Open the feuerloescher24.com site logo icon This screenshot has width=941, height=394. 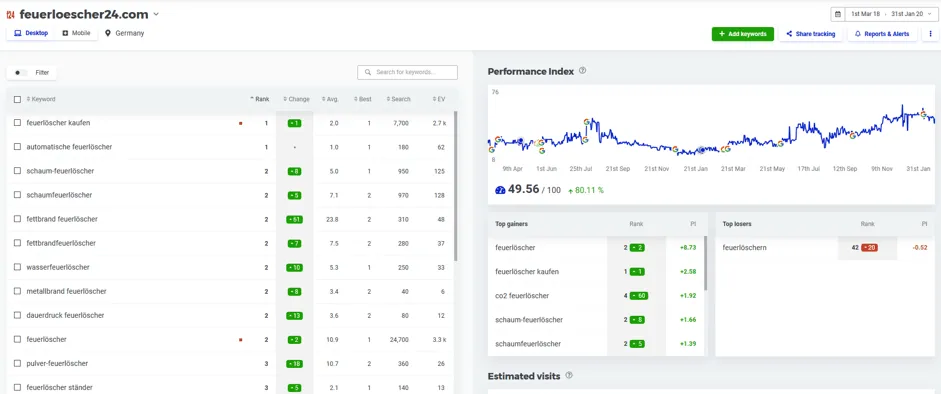pos(10,14)
